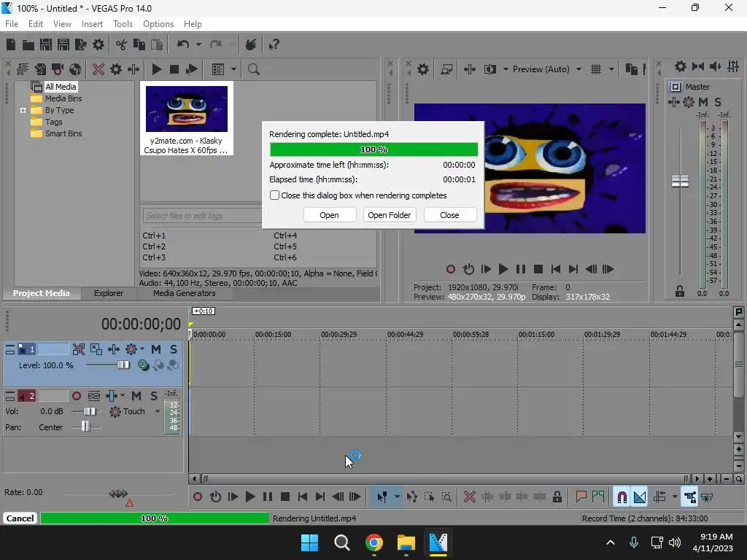Click the Cut scissors icon
Viewport: 747px width, 560px height.
(122, 44)
